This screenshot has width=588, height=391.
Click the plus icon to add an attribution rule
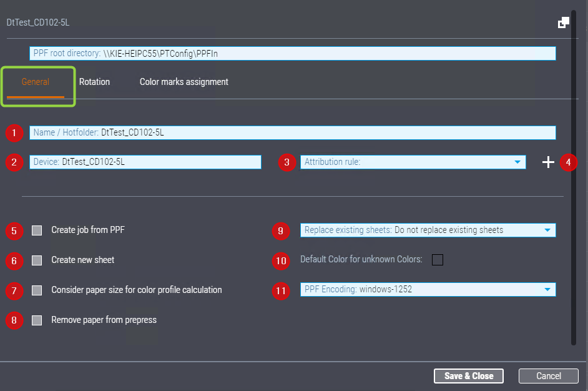[x=547, y=162]
